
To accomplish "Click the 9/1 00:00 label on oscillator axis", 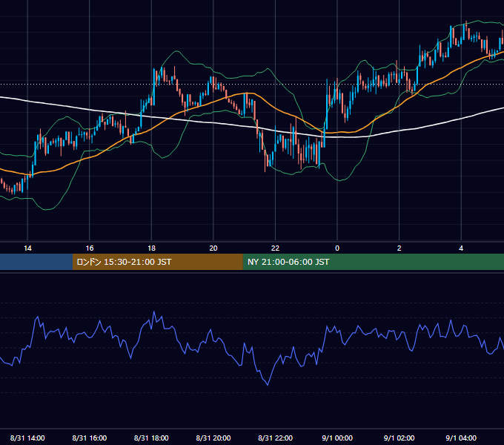I will point(337,438).
